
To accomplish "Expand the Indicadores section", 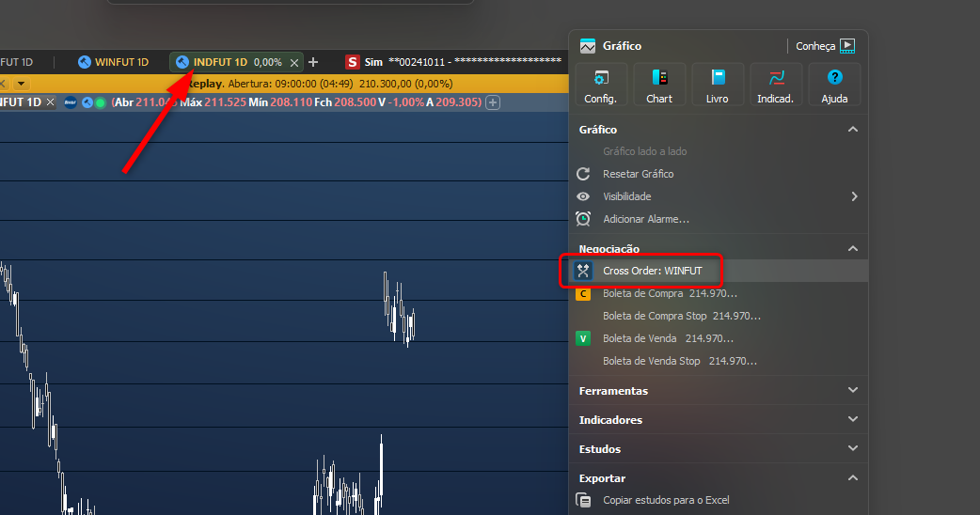I will click(852, 419).
